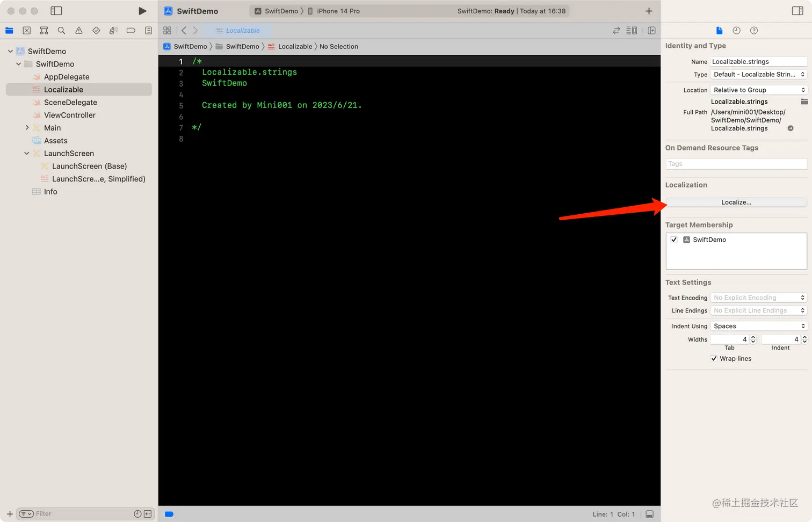Select the Project navigator folder icon
This screenshot has width=812, height=522.
(9, 31)
